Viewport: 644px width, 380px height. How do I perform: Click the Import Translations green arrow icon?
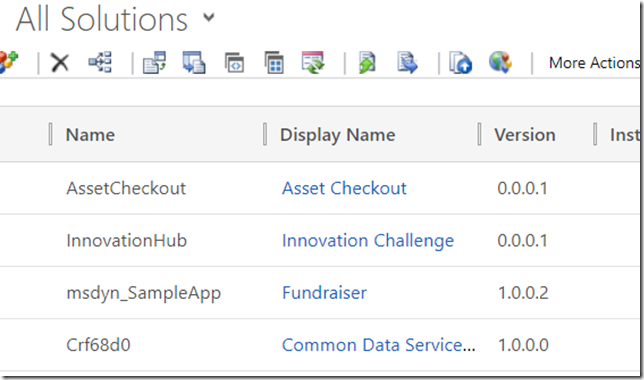[x=367, y=62]
